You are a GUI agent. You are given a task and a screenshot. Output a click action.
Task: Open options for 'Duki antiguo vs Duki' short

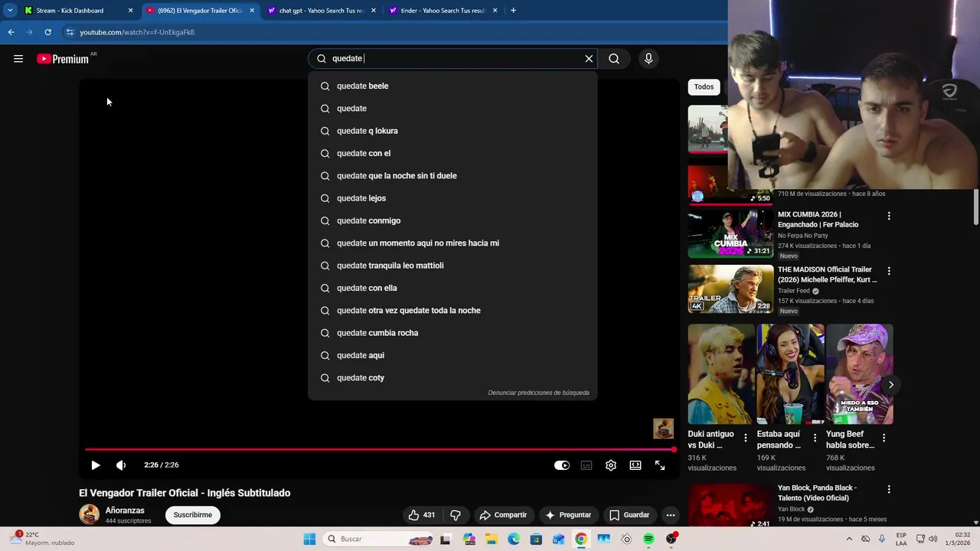tap(746, 438)
